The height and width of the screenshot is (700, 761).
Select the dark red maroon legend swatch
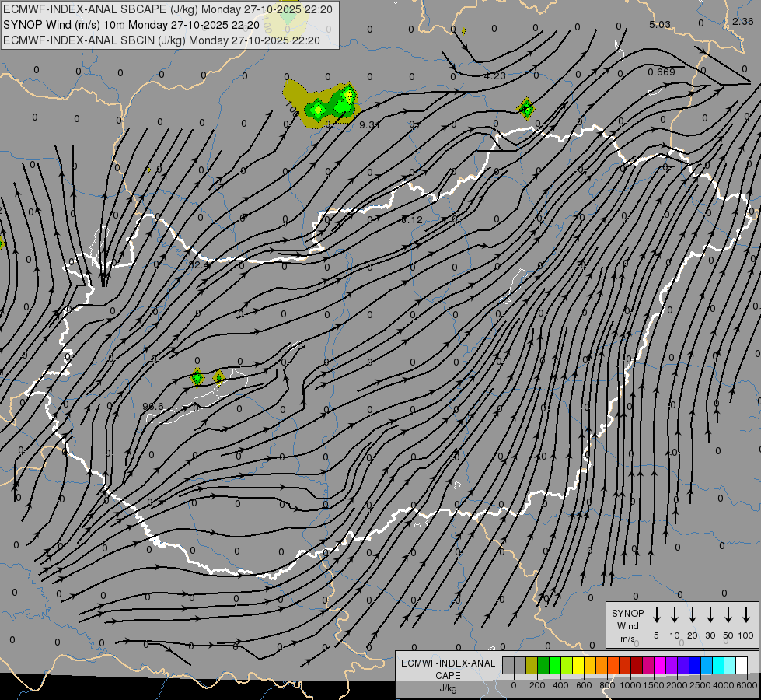pyautogui.click(x=637, y=665)
